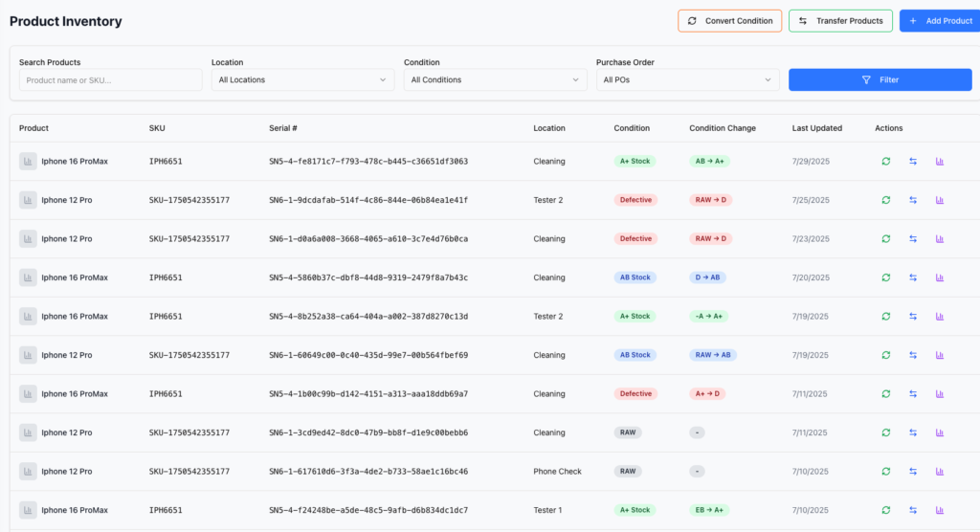This screenshot has width=980, height=532.
Task: Click transfer icon for serial SN5-4-1b00c99b row
Action: [x=913, y=394]
